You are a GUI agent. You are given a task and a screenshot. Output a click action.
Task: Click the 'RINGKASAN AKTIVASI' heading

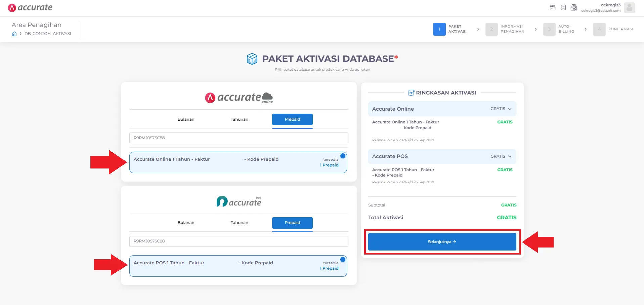click(446, 93)
